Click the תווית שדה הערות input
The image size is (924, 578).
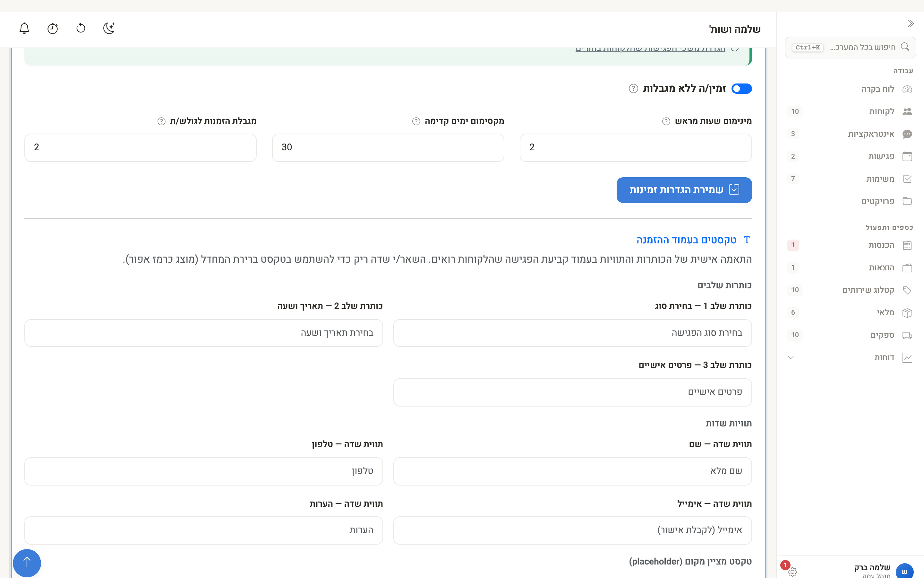pyautogui.click(x=203, y=530)
